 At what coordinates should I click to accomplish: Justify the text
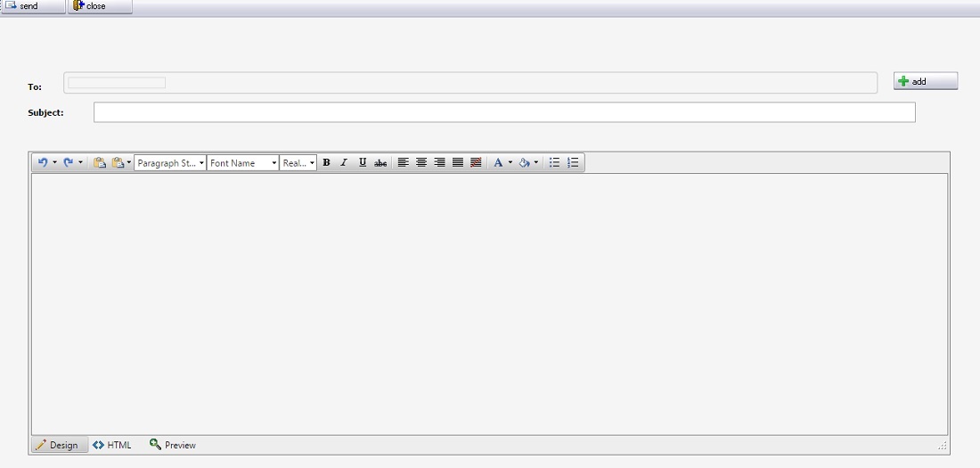click(458, 162)
